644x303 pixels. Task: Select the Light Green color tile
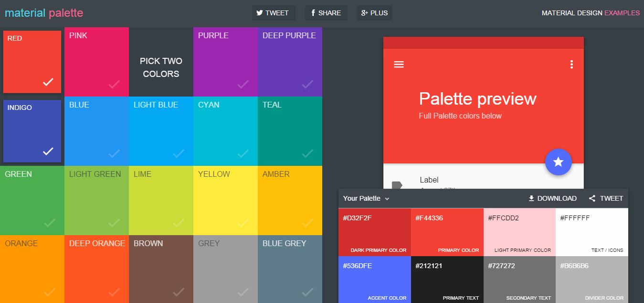[x=96, y=200]
